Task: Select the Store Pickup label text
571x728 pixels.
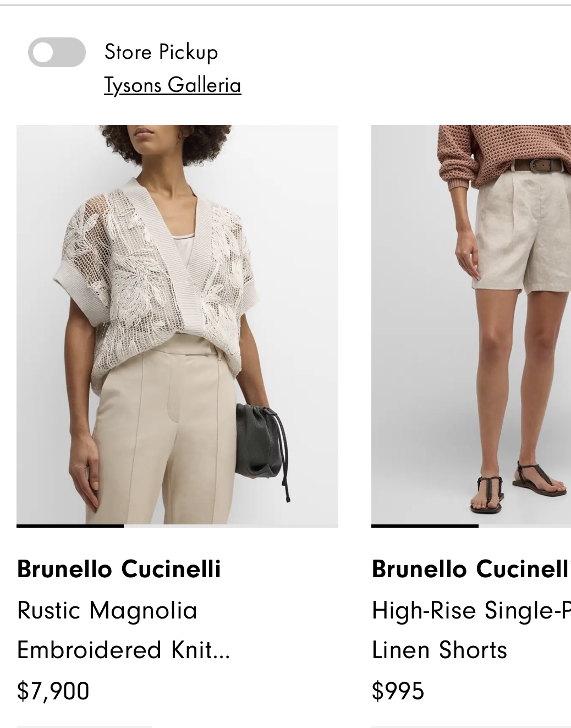Action: pyautogui.click(x=161, y=52)
